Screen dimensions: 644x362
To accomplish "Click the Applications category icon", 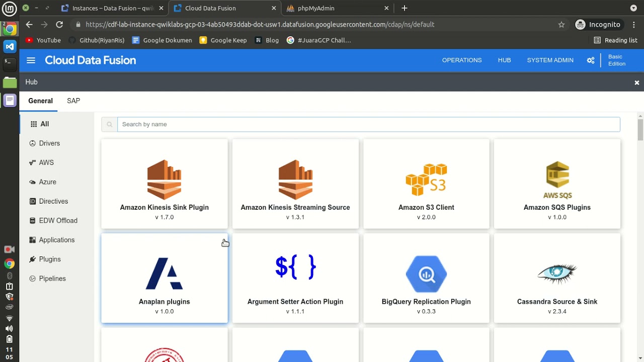I will tap(33, 240).
